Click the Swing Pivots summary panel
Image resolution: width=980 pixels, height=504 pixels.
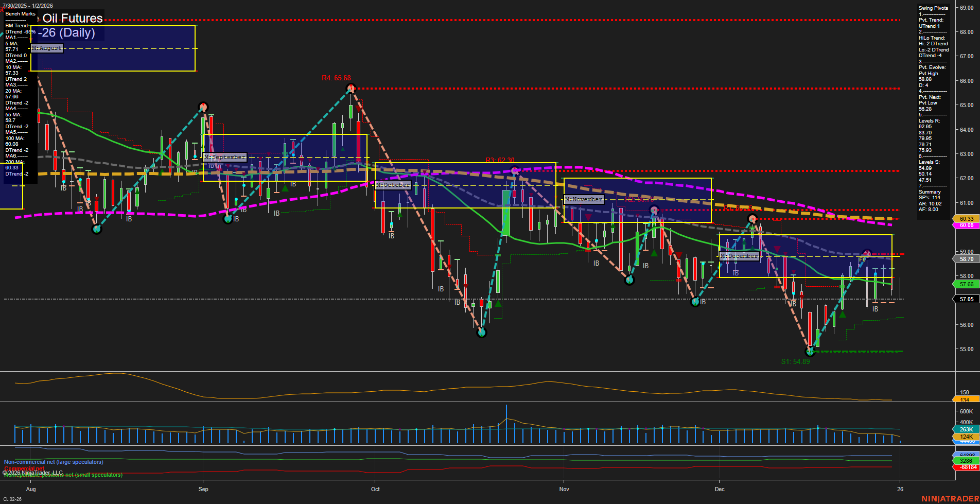[933, 103]
